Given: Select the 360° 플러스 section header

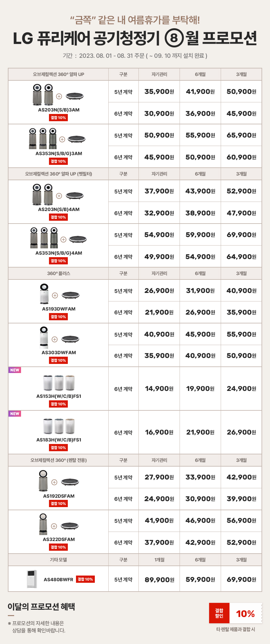Looking at the screenshot, I should click(x=58, y=273).
